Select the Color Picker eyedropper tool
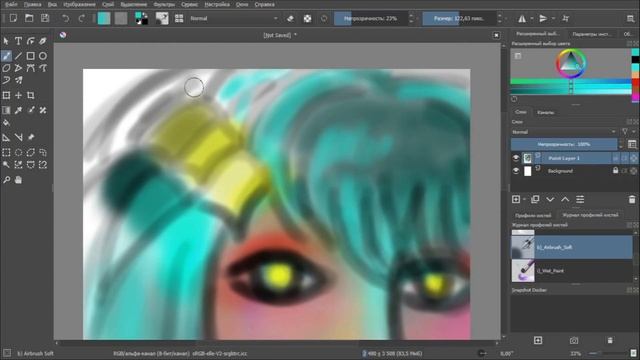The height and width of the screenshot is (360, 640). click(18, 110)
